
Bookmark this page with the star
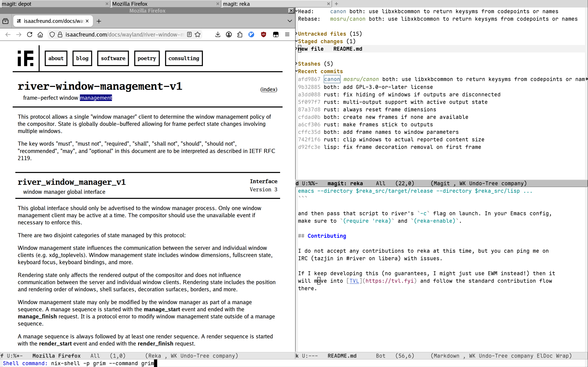tap(198, 34)
